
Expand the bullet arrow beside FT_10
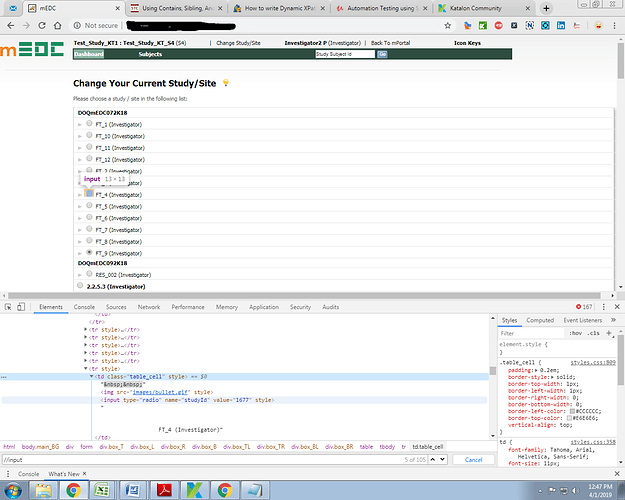(x=79, y=136)
